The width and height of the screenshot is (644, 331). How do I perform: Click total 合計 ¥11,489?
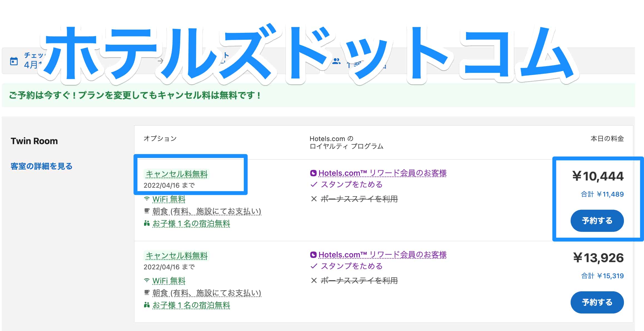pos(602,194)
